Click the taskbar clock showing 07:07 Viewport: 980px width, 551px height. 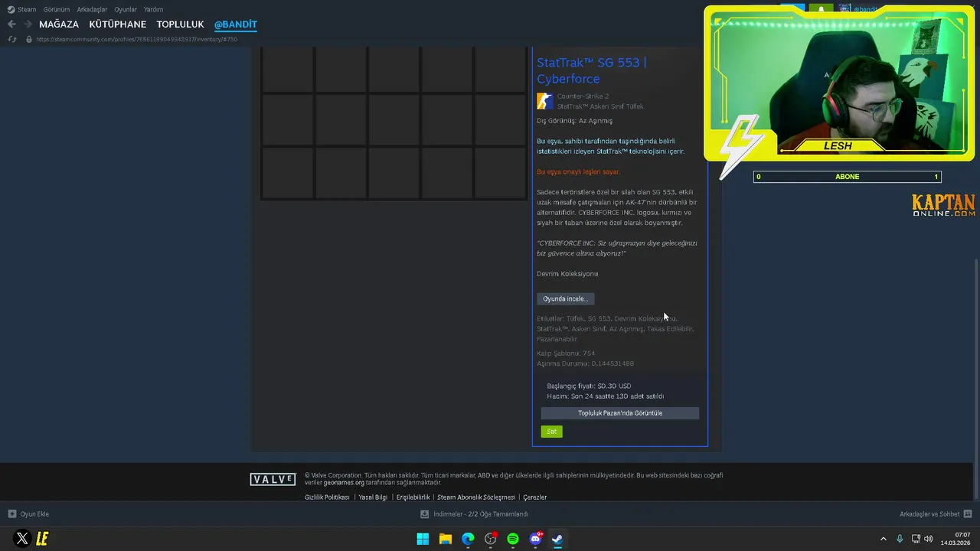(955, 539)
